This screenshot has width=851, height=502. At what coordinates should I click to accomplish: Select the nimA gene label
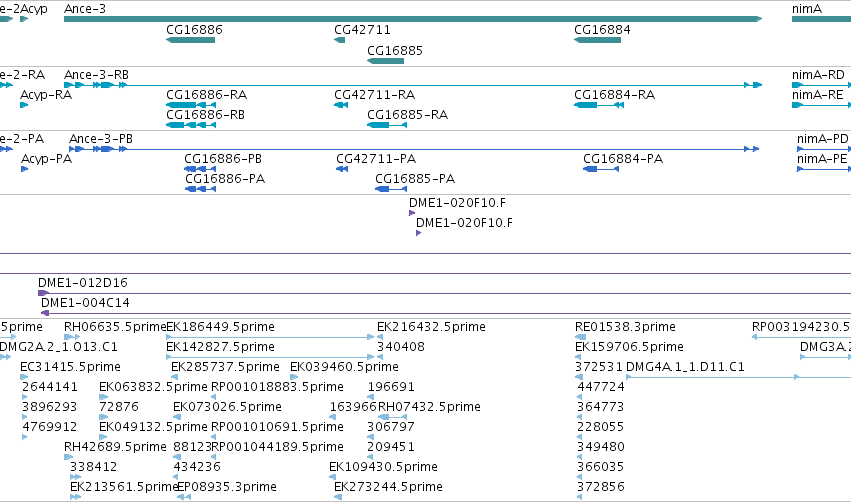(x=807, y=9)
